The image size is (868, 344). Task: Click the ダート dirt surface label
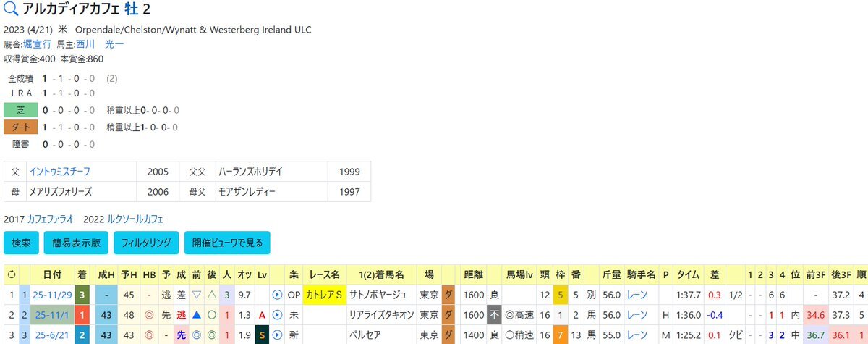coord(20,127)
